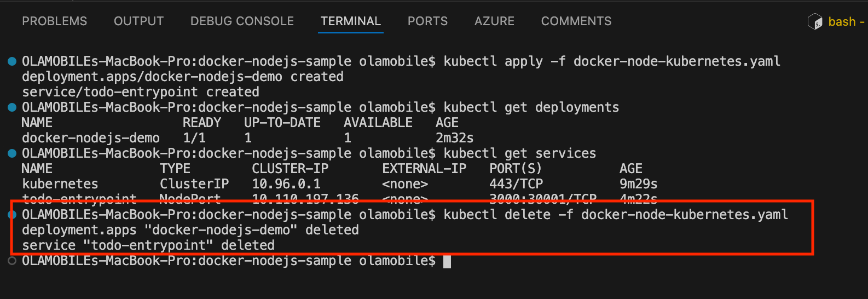Select the TERMINAL tab
This screenshot has width=868, height=299.
[350, 21]
